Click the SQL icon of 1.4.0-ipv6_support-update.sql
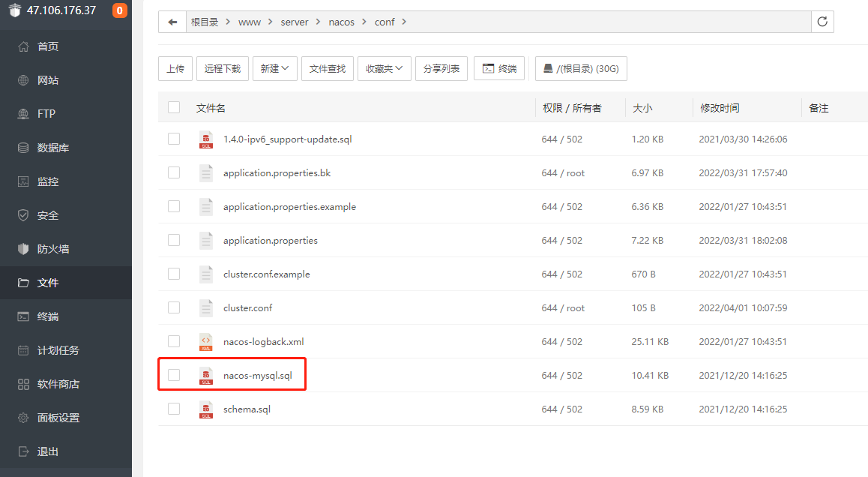The width and height of the screenshot is (868, 477). 206,139
